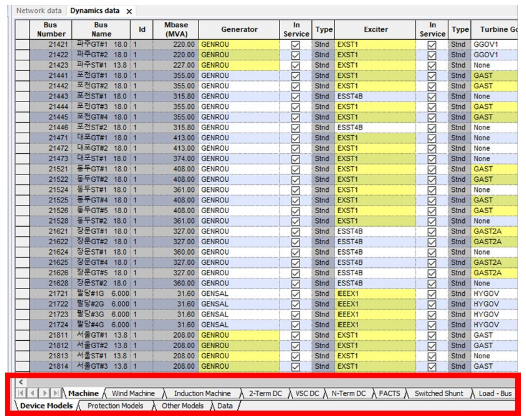Uncheck generator In Service for bus 21421
Image resolution: width=526 pixels, height=420 pixels.
point(295,45)
